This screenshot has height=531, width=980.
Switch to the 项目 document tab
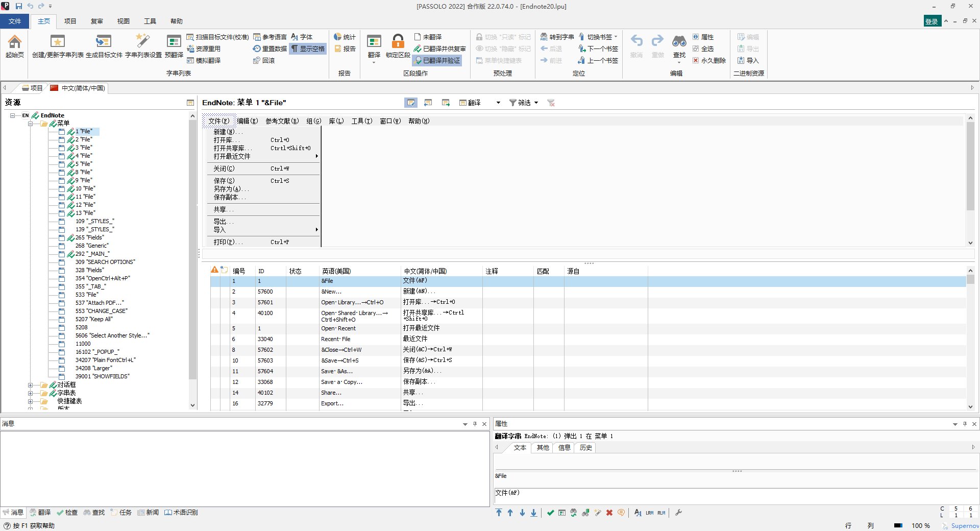[33, 88]
